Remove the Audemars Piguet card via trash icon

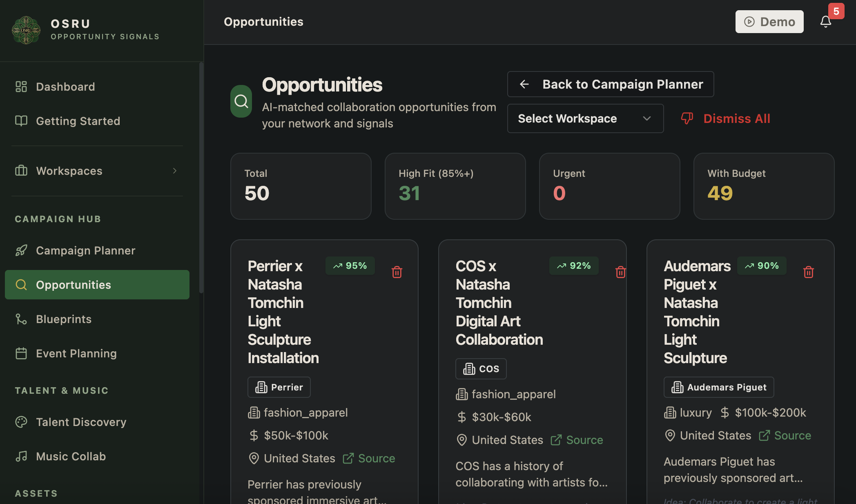(x=809, y=272)
